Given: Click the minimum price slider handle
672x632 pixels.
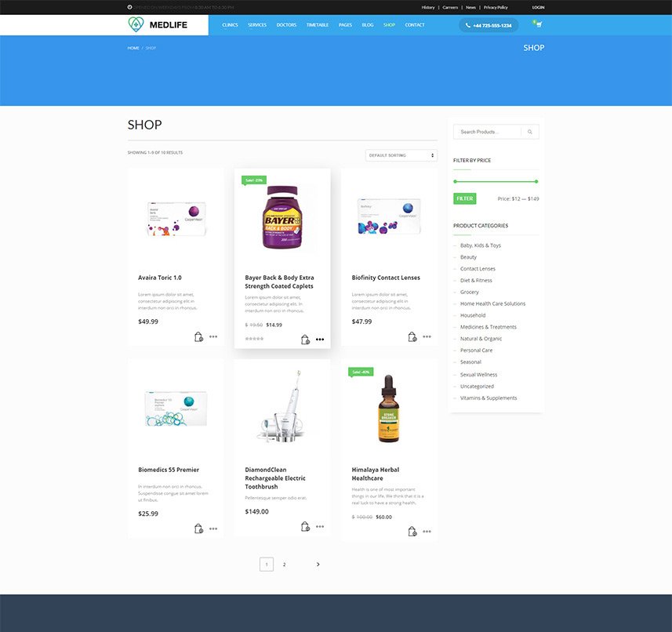Looking at the screenshot, I should [x=455, y=182].
